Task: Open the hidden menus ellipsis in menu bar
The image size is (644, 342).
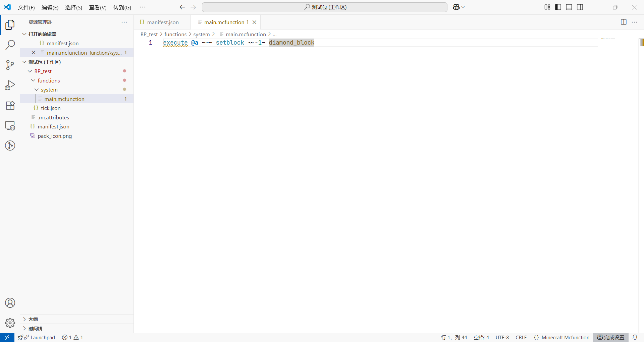Action: tap(143, 7)
